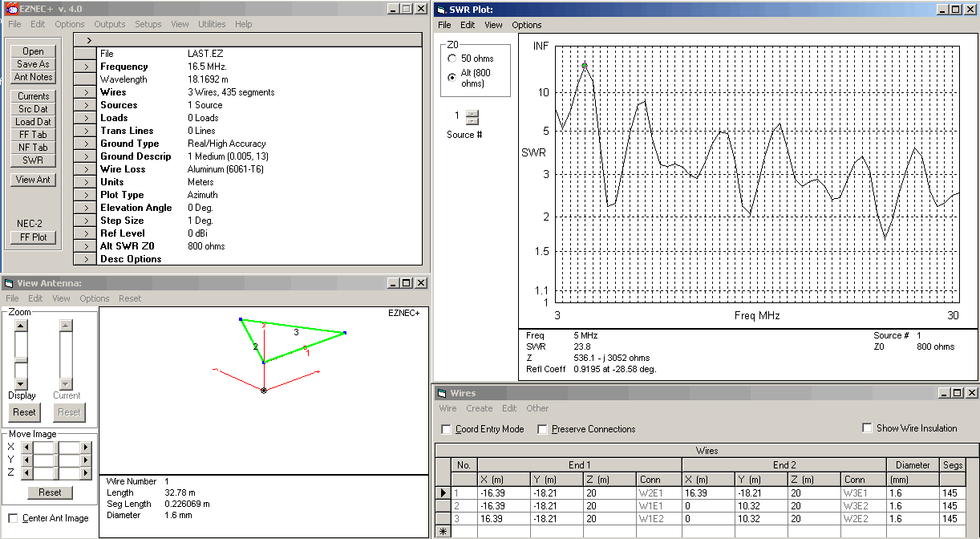Image resolution: width=980 pixels, height=539 pixels.
Task: Toggle Center Ant Image checkbox
Action: (x=13, y=518)
